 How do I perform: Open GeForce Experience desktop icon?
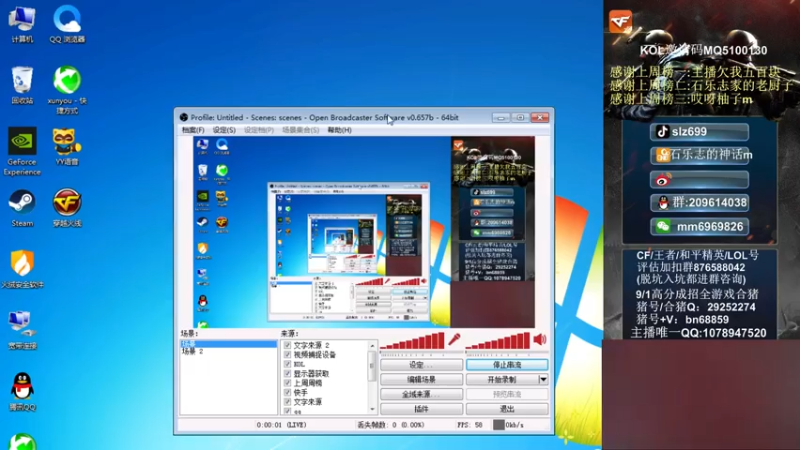(x=22, y=151)
